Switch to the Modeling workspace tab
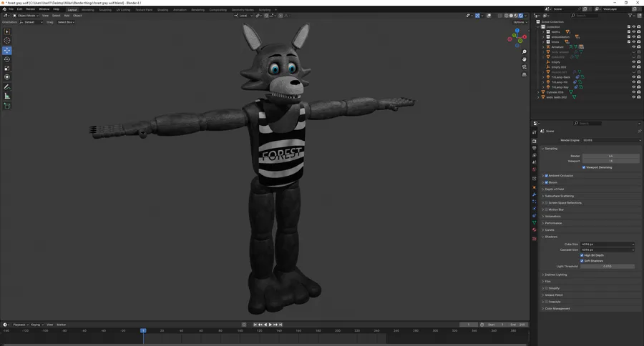This screenshot has width=644, height=346. 87,10
